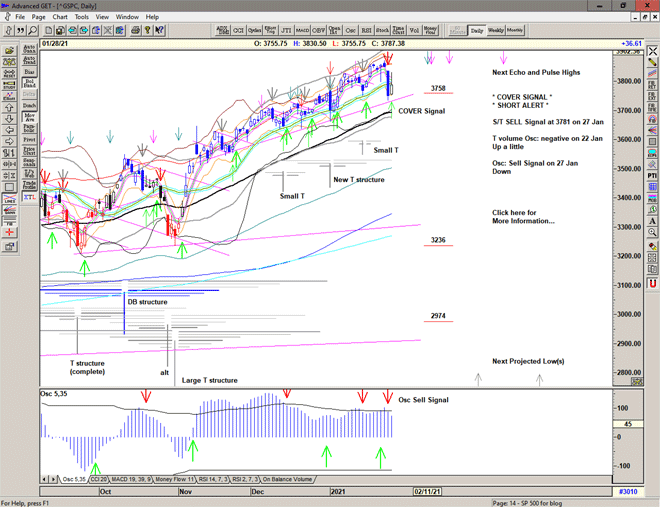Click the CCI indicator toolbar button
The image size is (660, 507).
239,30
